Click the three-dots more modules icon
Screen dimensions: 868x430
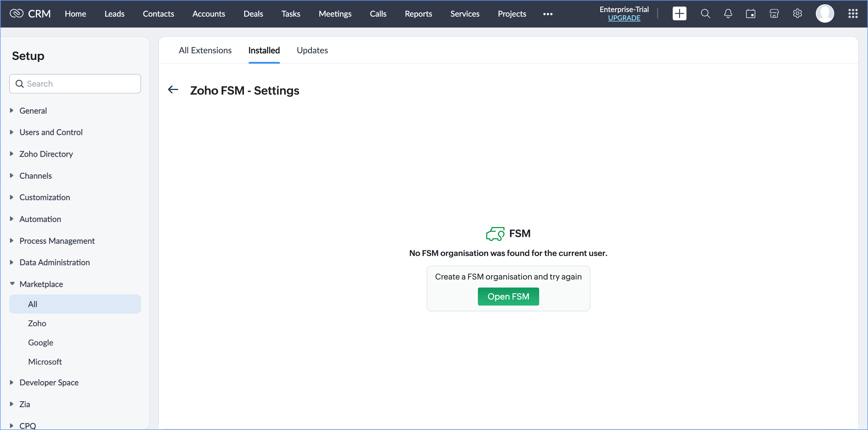coord(548,14)
